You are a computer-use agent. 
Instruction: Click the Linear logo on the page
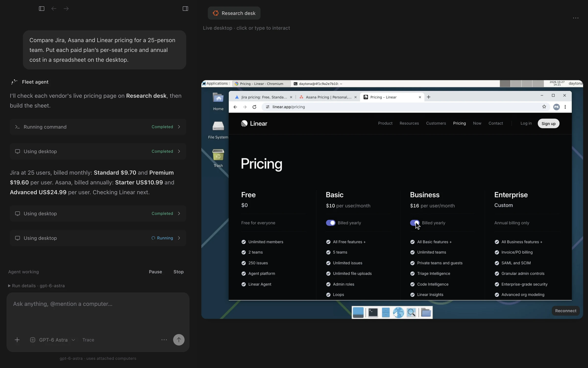[x=254, y=123]
